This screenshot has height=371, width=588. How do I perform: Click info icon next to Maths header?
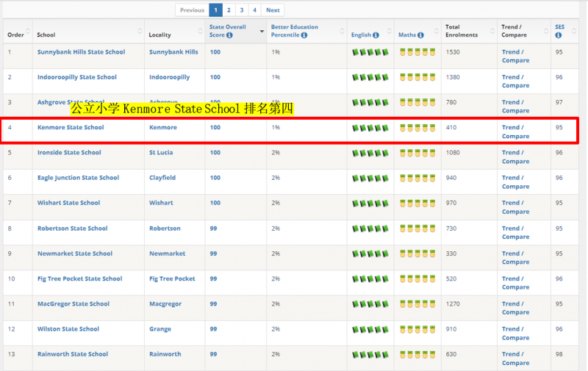420,35
